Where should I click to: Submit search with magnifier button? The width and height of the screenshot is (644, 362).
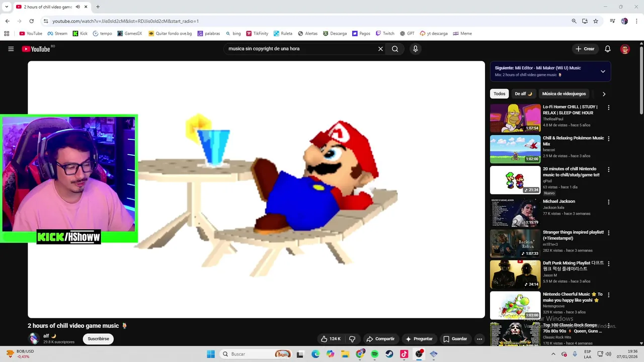(395, 49)
